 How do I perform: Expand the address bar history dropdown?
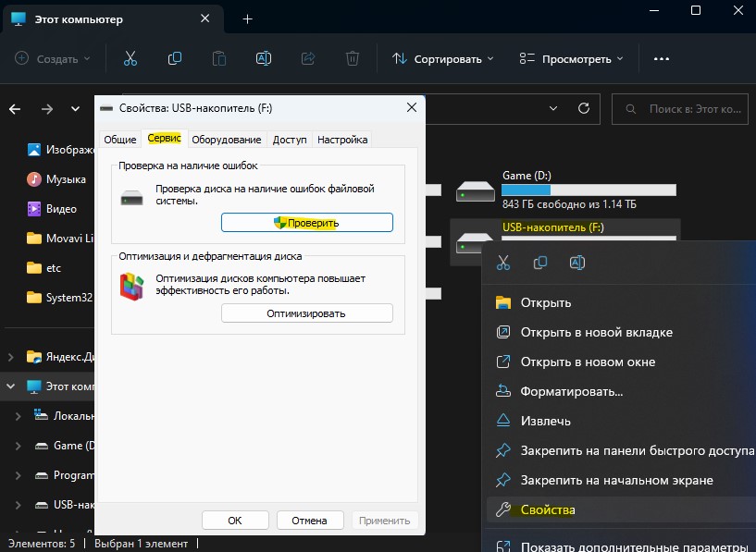tap(553, 108)
